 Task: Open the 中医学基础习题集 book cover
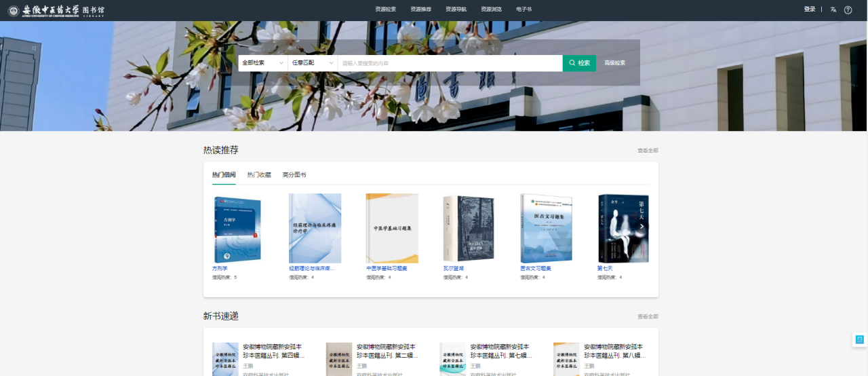click(x=392, y=229)
